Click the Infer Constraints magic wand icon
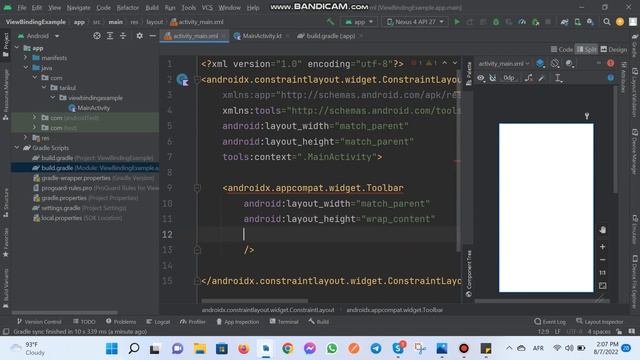The width and height of the screenshot is (640, 360). 542,78
